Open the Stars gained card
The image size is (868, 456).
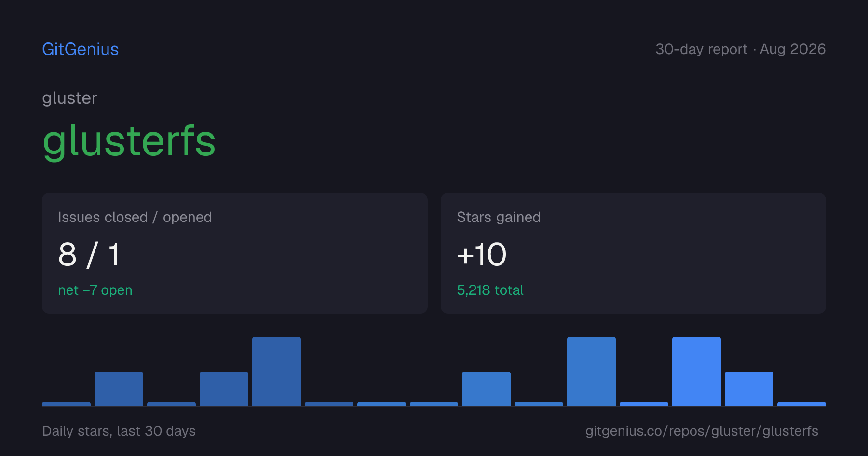coord(633,253)
